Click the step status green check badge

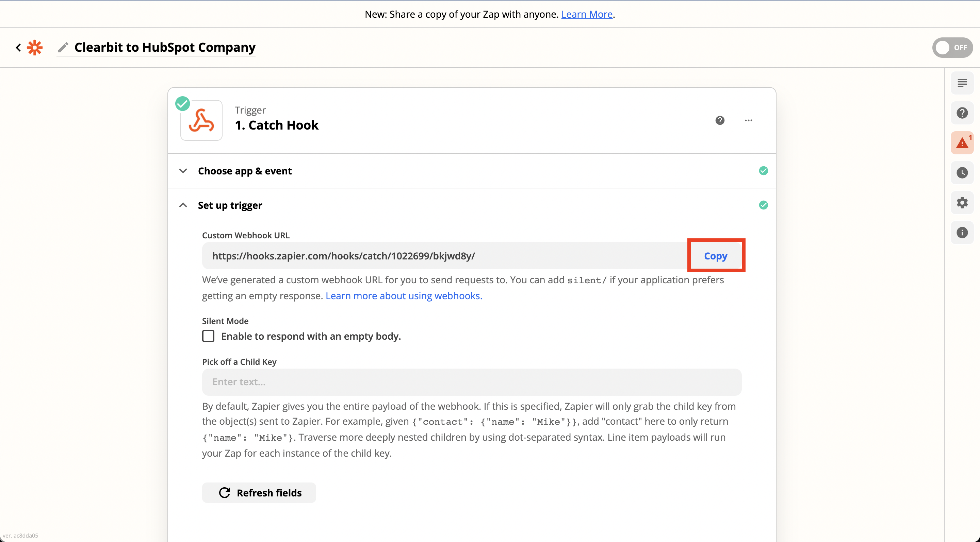[x=183, y=103]
